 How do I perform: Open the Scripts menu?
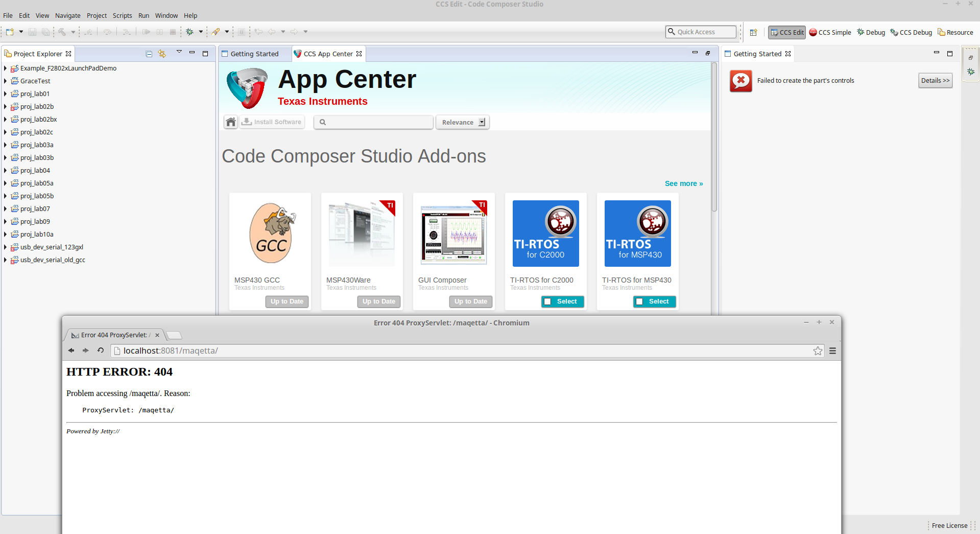pyautogui.click(x=122, y=15)
